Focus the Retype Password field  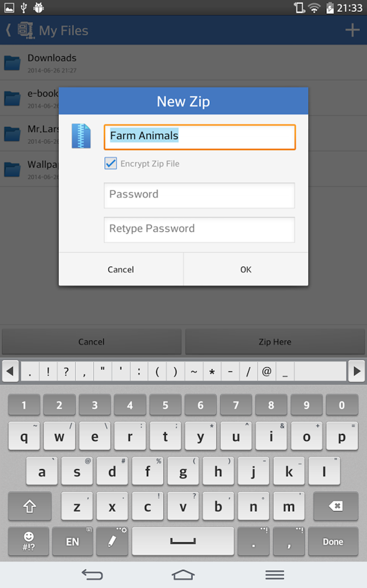(x=199, y=229)
